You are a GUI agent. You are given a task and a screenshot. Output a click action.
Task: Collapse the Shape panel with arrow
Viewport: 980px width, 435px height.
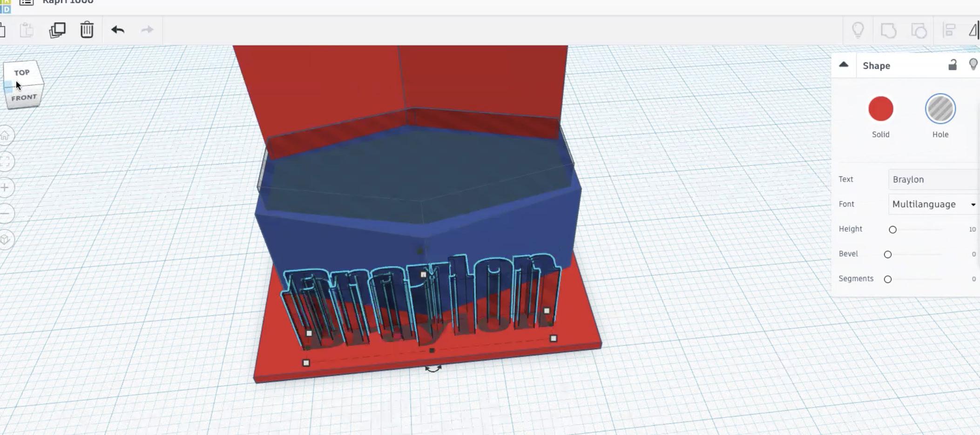844,65
